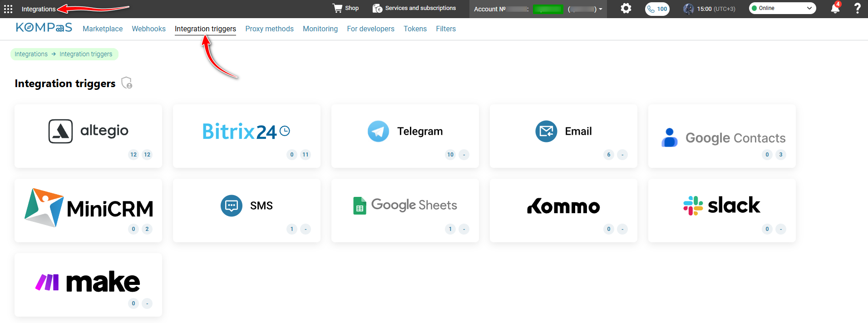Click the KOMPAS logo
Image resolution: width=868 pixels, height=323 pixels.
(x=44, y=28)
